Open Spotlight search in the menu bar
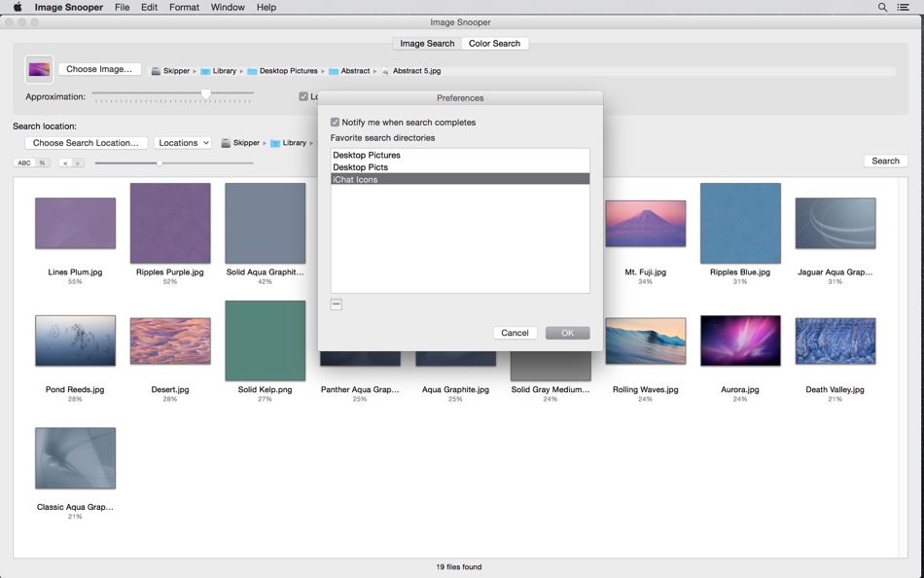Screen dimensions: 924x578 [880, 7]
